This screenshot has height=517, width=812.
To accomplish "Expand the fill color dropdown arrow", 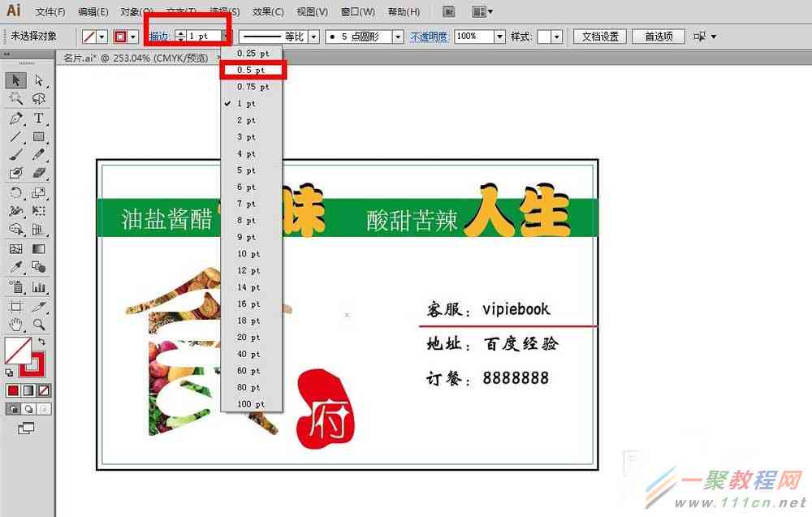I will coord(102,37).
